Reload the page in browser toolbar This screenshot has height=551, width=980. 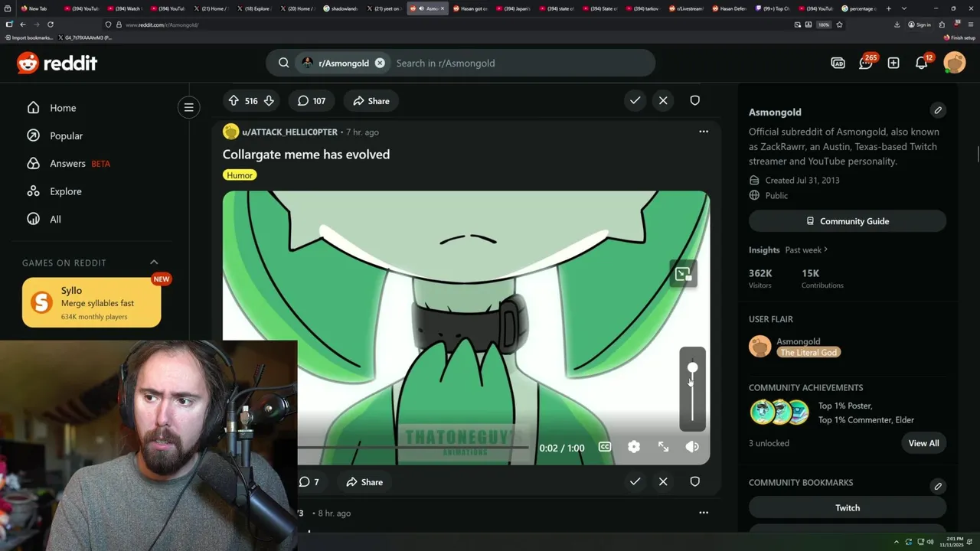click(x=51, y=24)
